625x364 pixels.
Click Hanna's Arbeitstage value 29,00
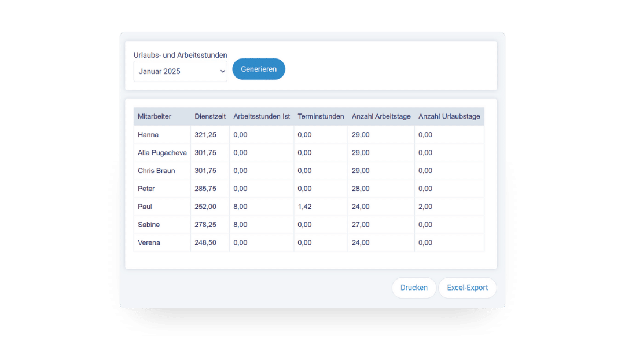[x=361, y=135]
